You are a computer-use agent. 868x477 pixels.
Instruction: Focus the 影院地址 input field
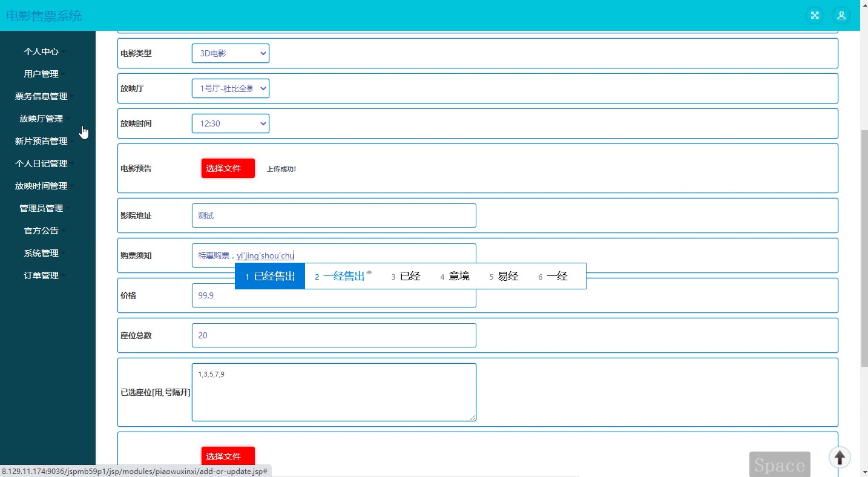tap(334, 215)
